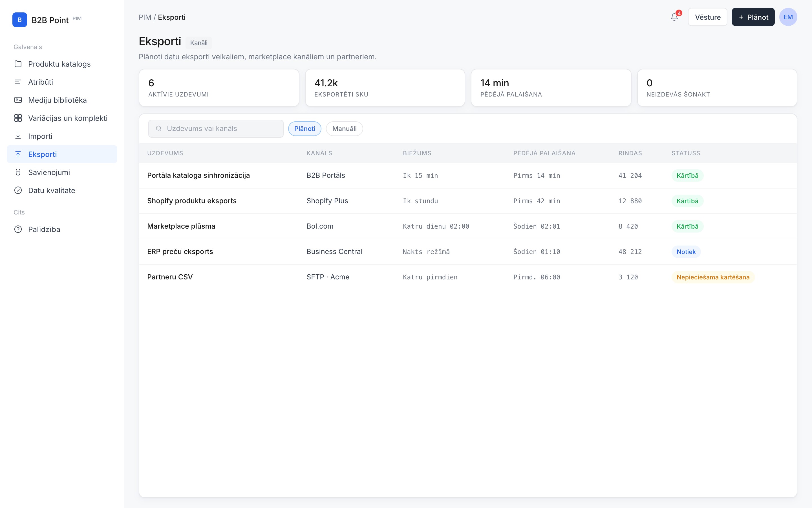The width and height of the screenshot is (812, 508).
Task: Click the Vēsture button
Action: coord(708,17)
